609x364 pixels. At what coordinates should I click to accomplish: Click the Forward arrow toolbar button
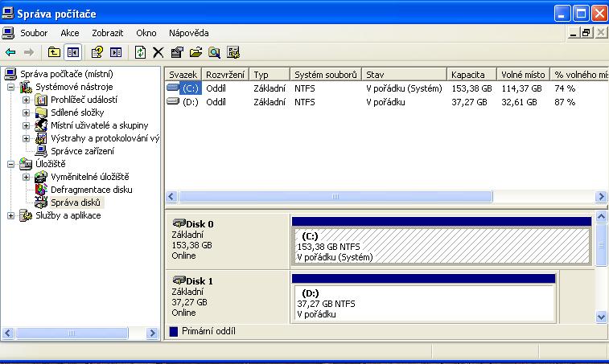(29, 52)
